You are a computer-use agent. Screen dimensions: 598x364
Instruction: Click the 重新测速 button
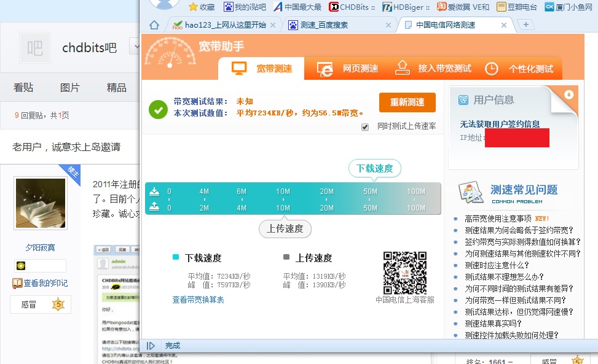click(x=407, y=102)
